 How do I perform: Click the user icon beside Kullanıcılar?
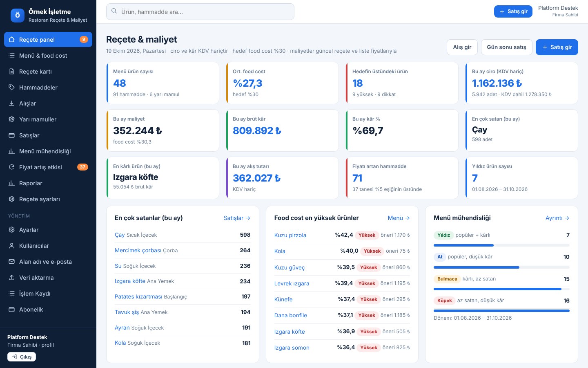(x=11, y=246)
